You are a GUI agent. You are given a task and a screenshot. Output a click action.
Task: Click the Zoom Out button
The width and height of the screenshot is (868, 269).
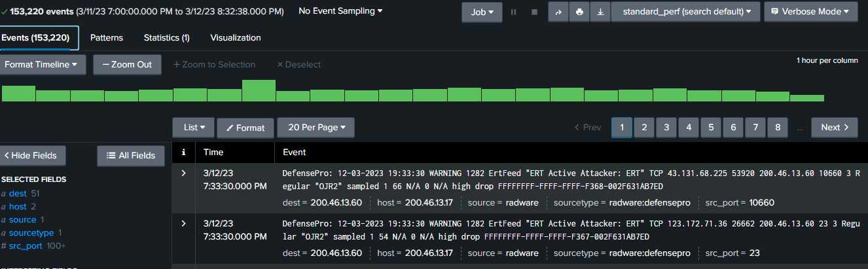127,65
